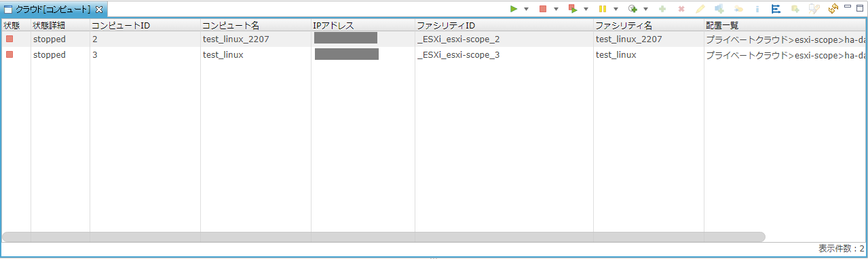Select compute name 'test_linux' cell

click(256, 55)
